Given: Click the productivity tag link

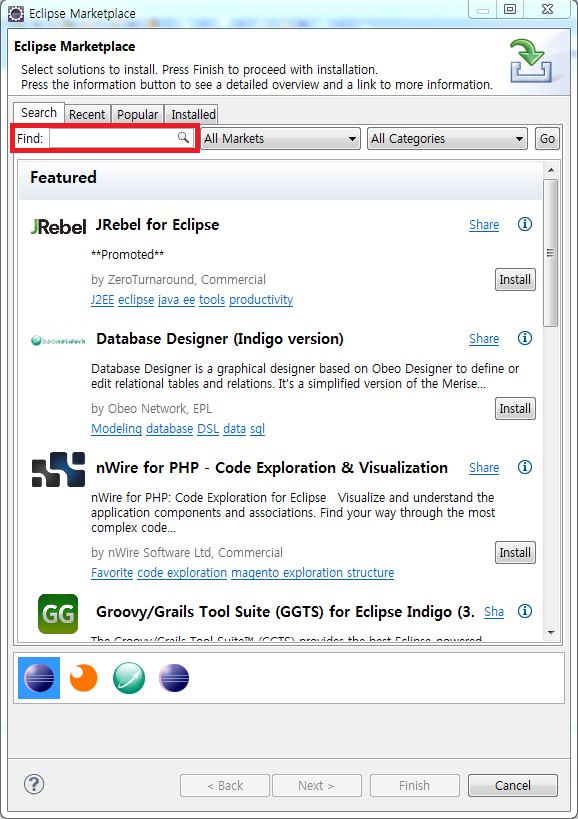Looking at the screenshot, I should (261, 300).
